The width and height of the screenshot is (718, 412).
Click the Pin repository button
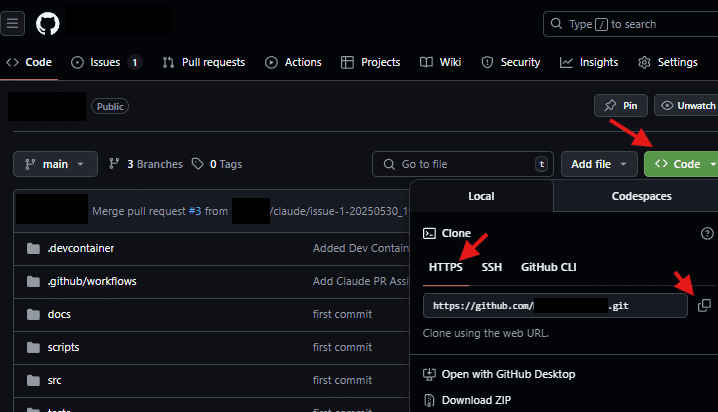pyautogui.click(x=620, y=105)
